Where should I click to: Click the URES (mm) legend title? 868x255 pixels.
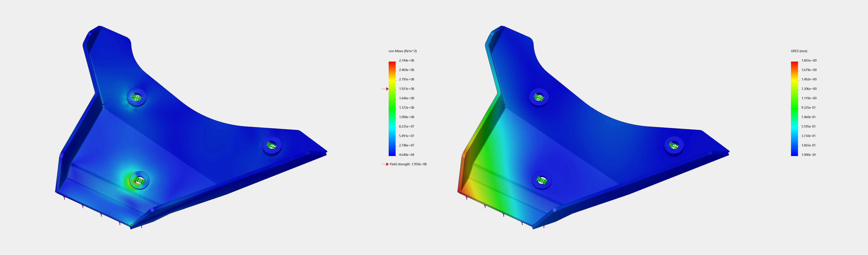point(799,51)
